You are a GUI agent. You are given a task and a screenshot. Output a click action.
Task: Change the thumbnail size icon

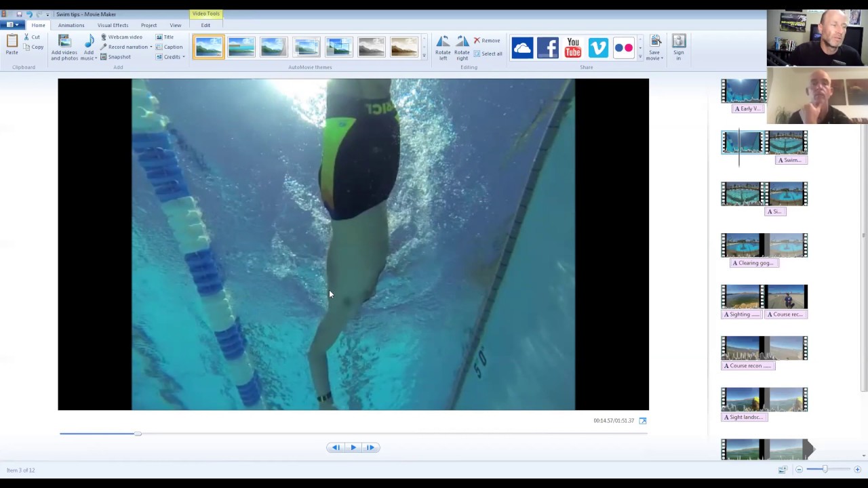(783, 470)
